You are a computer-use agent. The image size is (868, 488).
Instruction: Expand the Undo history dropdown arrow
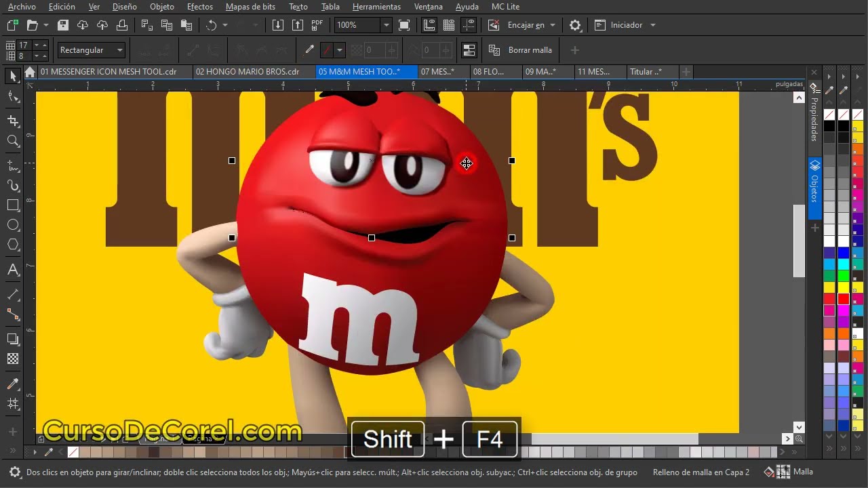[226, 25]
